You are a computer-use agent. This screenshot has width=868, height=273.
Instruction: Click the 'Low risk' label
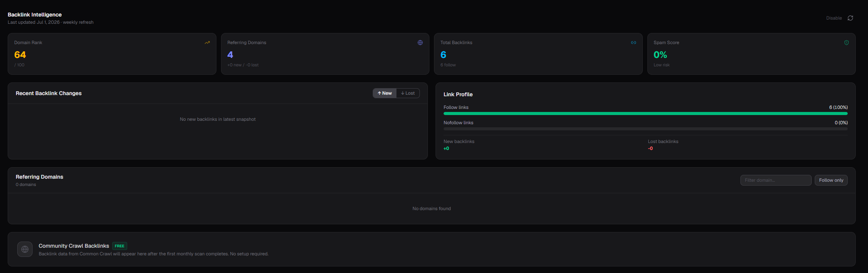pos(662,65)
